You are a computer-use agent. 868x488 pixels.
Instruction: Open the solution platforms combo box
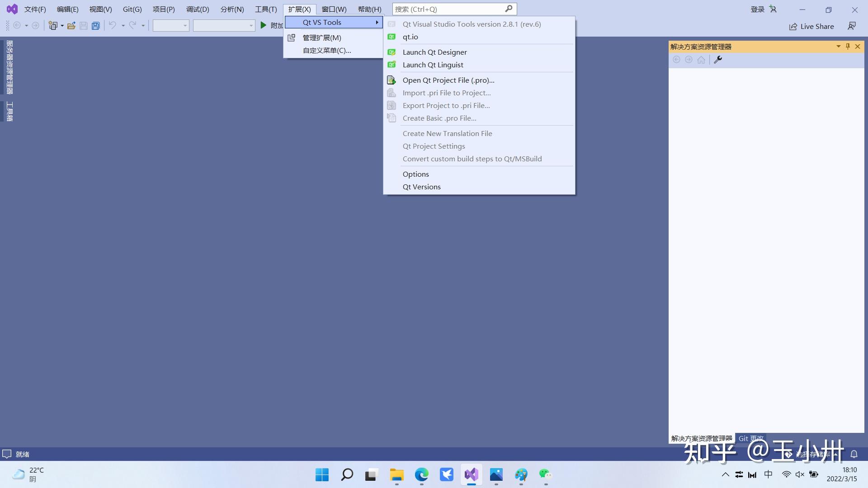[224, 26]
